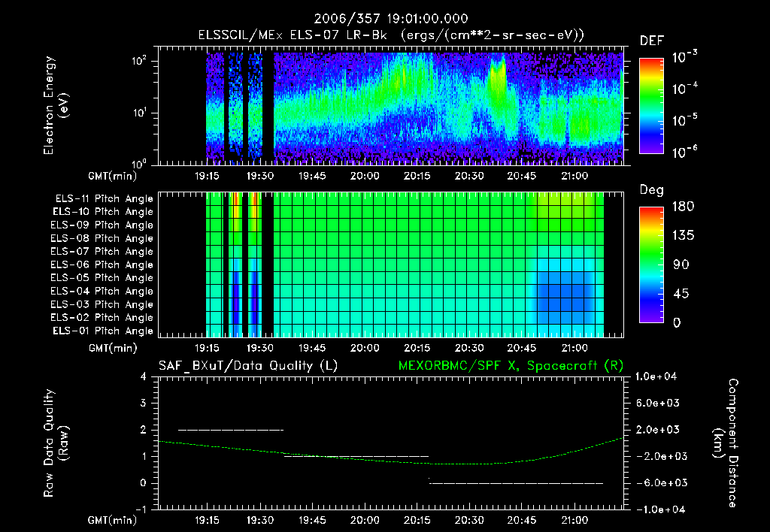Select the 'ELS-03 Pitch Angle' row label
This screenshot has width=770, height=532.
(x=102, y=305)
